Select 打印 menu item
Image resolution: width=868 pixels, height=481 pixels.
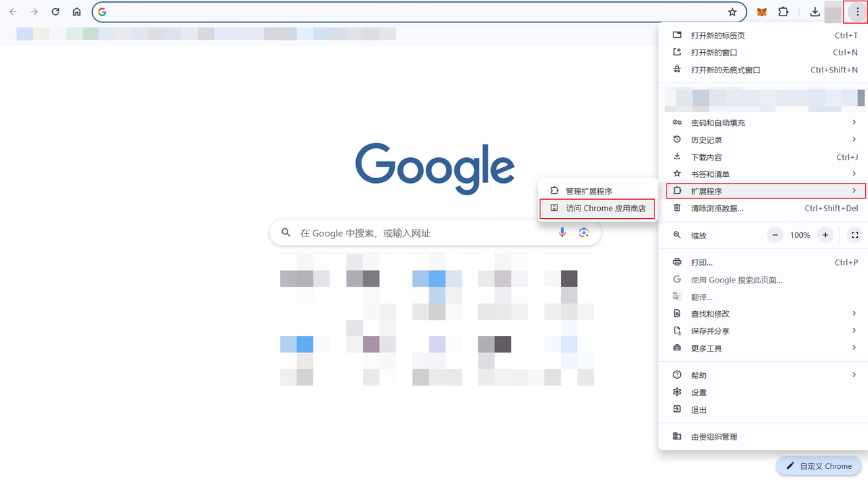(763, 262)
